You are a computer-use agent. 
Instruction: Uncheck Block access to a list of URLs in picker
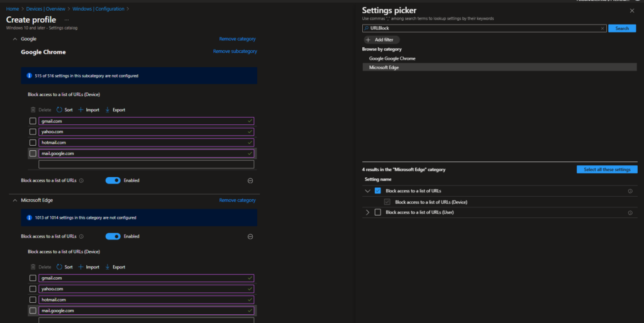[378, 191]
